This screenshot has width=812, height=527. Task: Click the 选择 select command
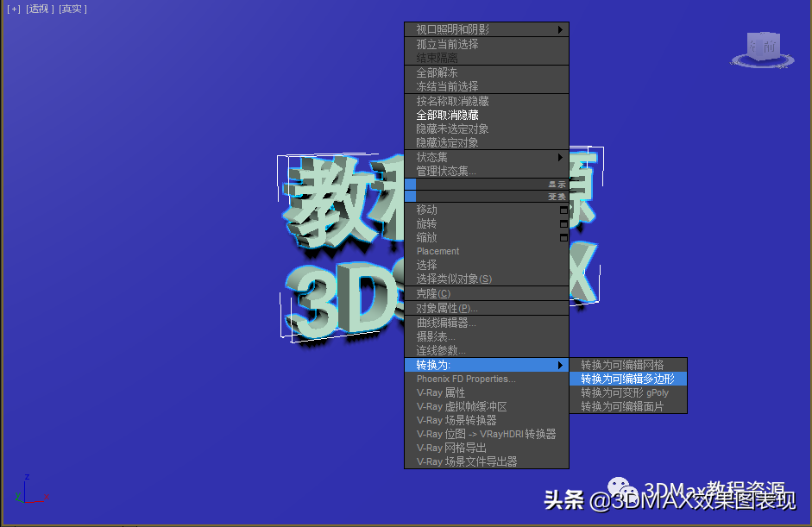[487, 266]
